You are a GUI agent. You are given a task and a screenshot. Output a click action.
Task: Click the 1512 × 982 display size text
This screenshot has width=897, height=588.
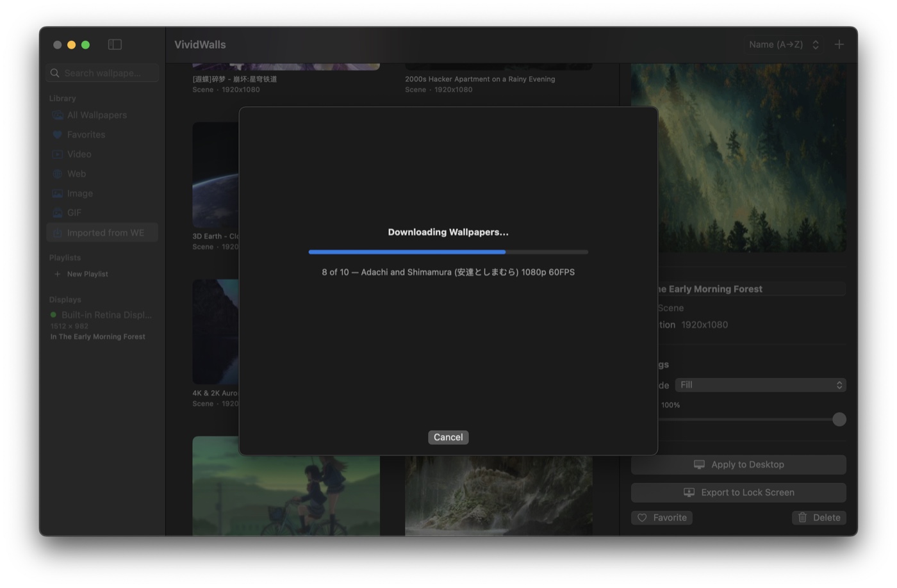[70, 326]
